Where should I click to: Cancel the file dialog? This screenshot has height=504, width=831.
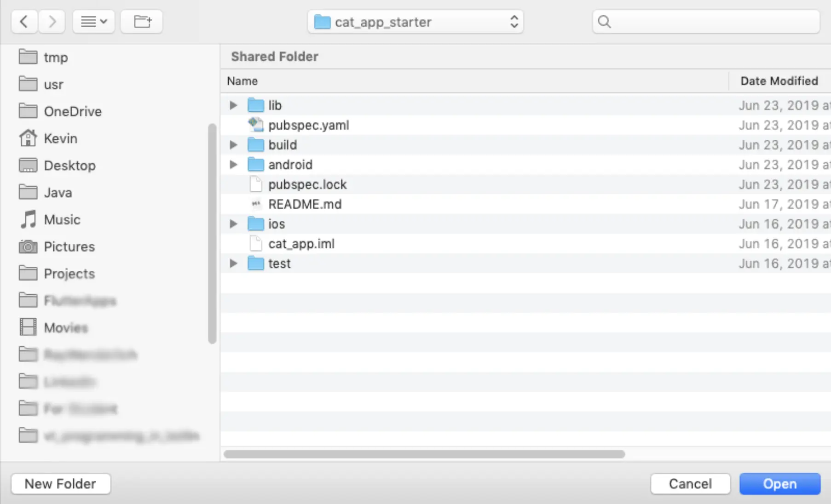[690, 484]
